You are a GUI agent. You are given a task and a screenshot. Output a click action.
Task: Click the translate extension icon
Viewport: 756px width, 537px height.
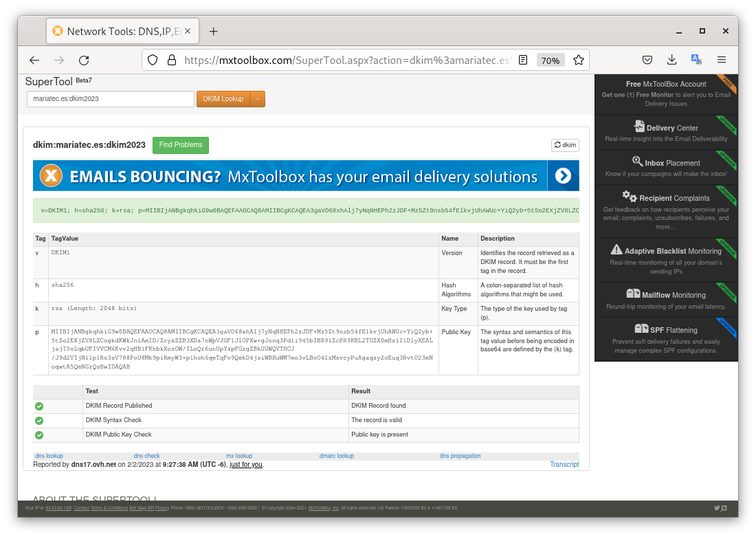tap(696, 61)
